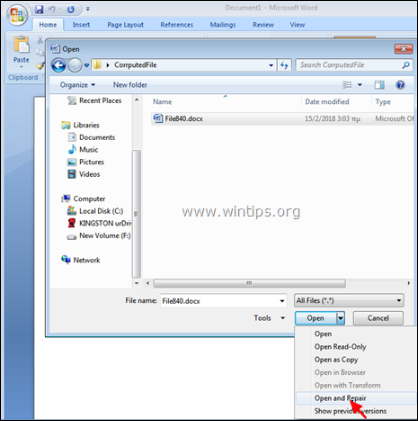Click the Redo icon in Quick Access toolbar
This screenshot has height=421, width=418.
pyautogui.click(x=70, y=9)
